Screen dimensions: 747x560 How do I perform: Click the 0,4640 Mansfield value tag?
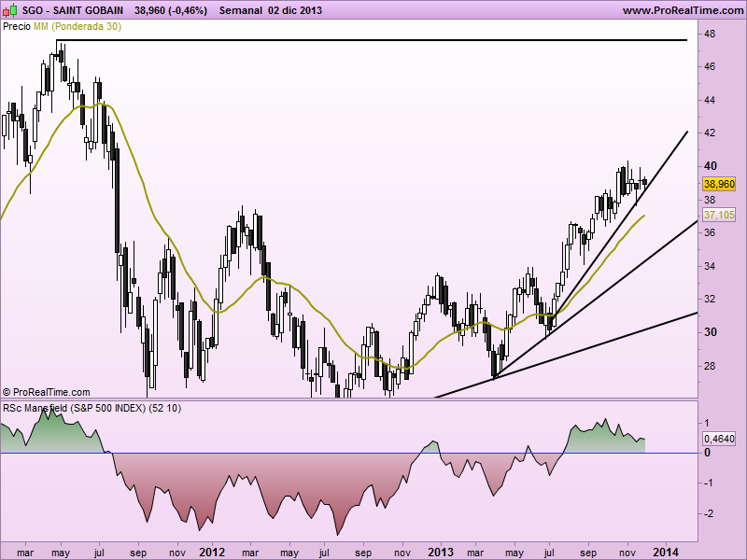click(x=719, y=439)
